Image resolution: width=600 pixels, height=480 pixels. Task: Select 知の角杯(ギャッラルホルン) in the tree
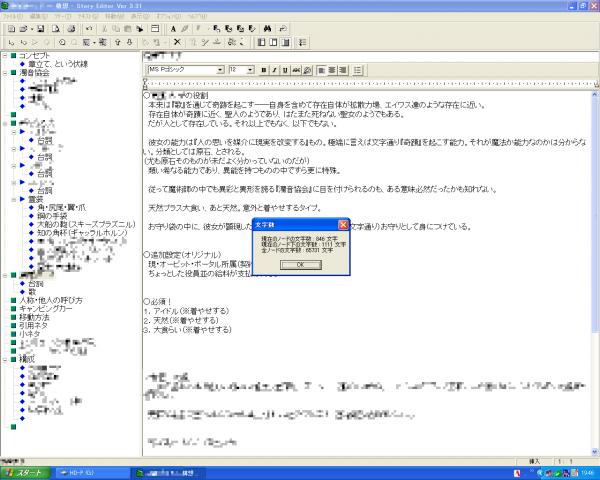[82, 233]
